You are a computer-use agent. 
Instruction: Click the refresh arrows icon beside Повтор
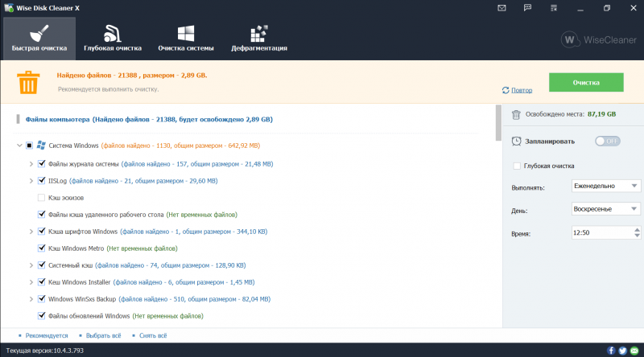pyautogui.click(x=506, y=90)
